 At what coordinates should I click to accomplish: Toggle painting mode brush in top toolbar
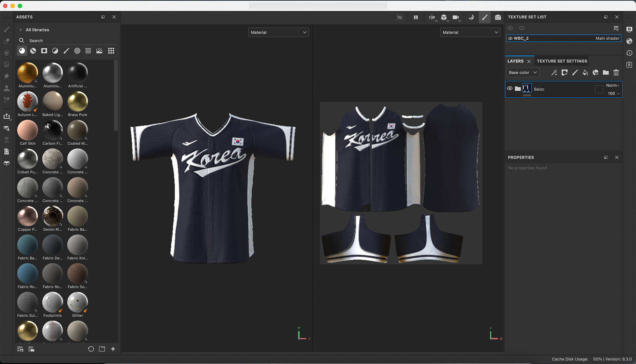click(485, 17)
